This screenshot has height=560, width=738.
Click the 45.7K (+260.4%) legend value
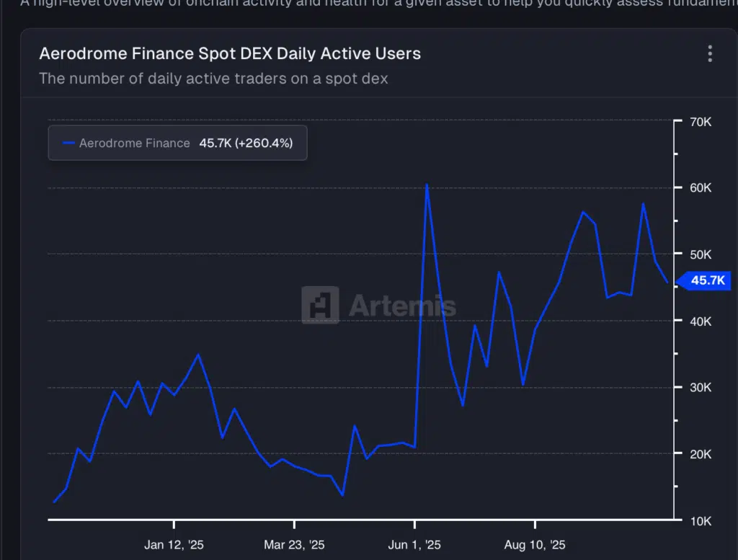pos(246,143)
